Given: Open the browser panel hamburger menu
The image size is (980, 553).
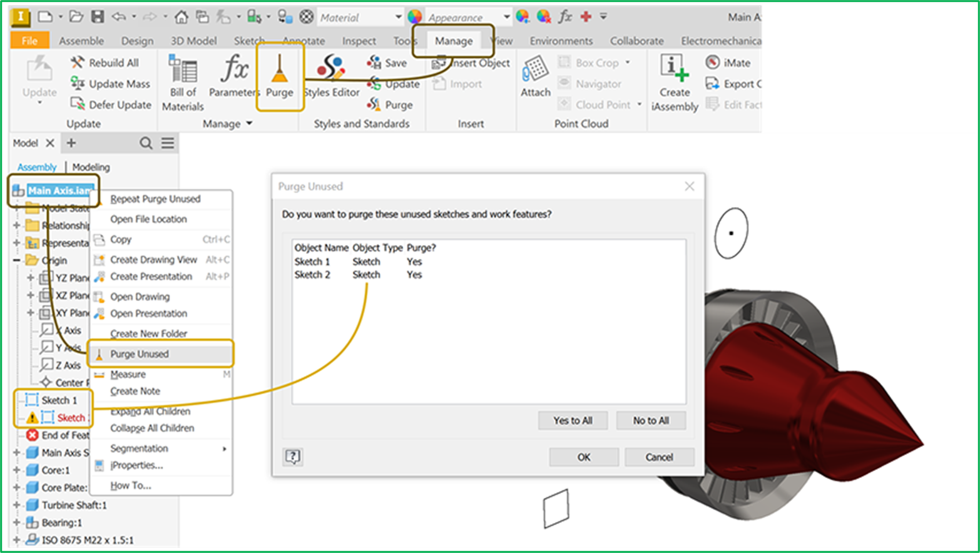Looking at the screenshot, I should [168, 143].
